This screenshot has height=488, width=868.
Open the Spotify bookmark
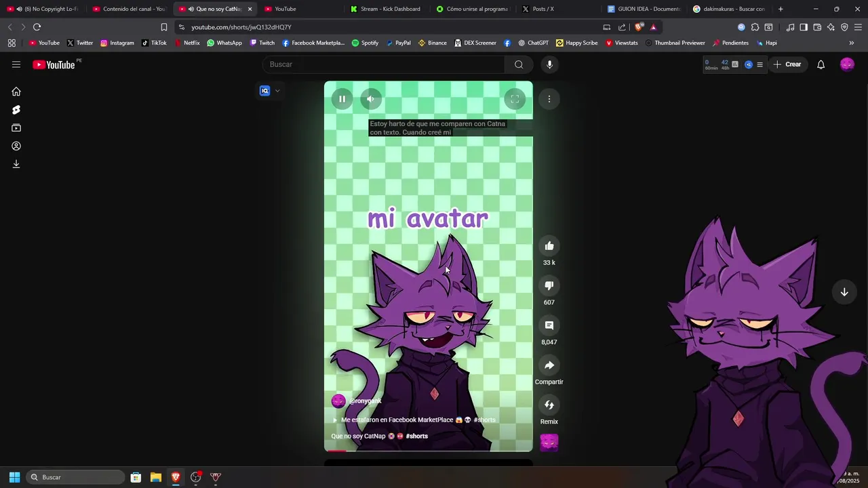[365, 43]
